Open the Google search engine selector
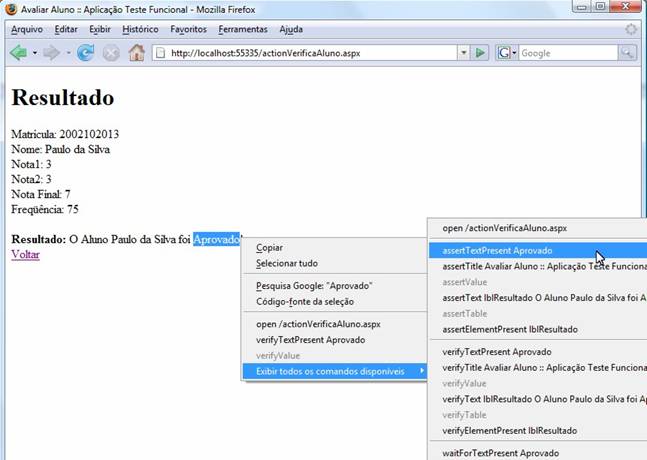 tap(507, 53)
